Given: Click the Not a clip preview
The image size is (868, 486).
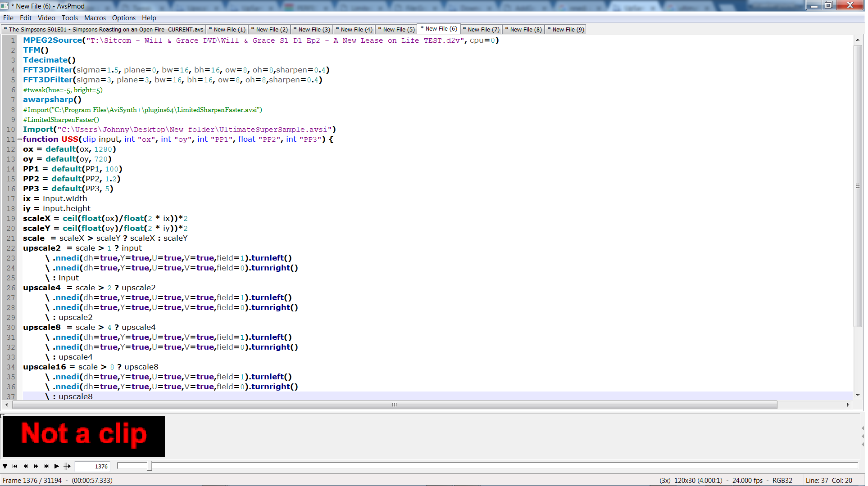Looking at the screenshot, I should click(84, 436).
